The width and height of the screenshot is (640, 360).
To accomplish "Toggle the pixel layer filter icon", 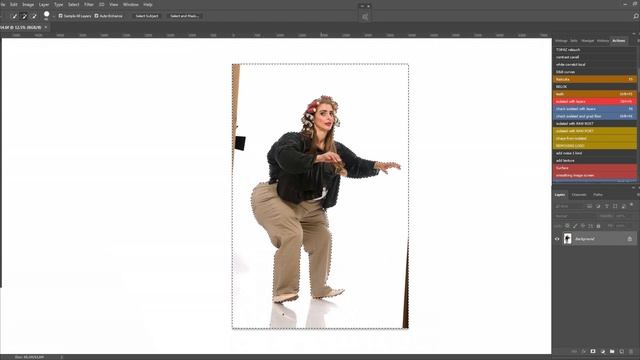I will point(590,206).
